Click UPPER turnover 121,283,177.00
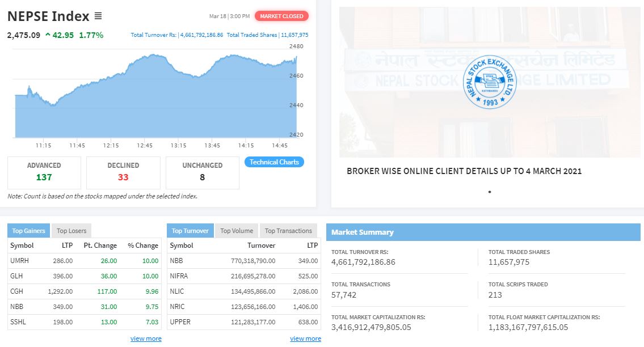 (253, 322)
